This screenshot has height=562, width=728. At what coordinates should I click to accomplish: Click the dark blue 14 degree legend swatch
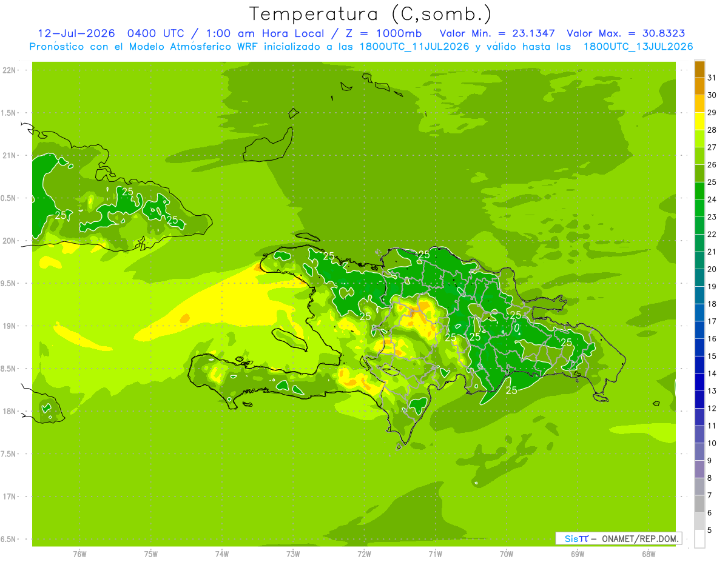(699, 365)
